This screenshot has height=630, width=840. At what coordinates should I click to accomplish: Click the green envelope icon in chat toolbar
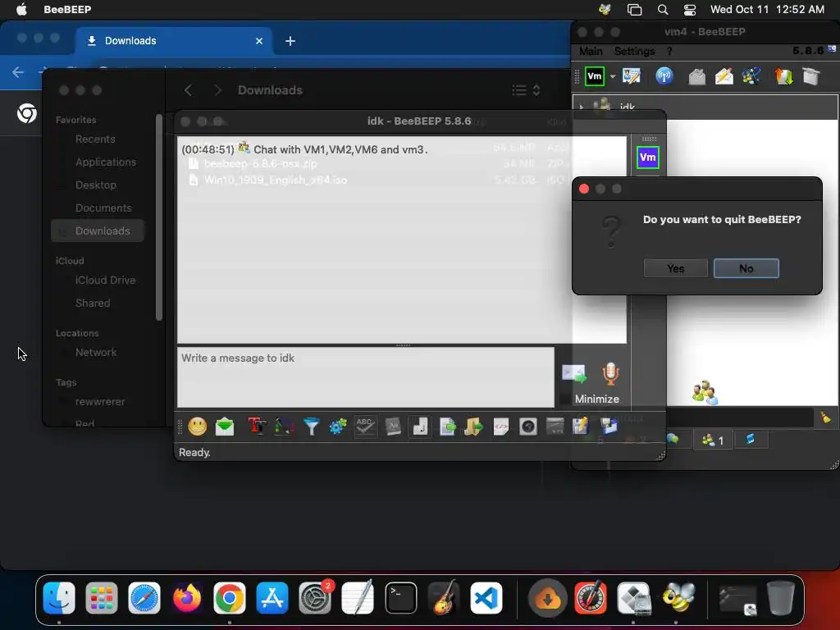click(x=225, y=427)
